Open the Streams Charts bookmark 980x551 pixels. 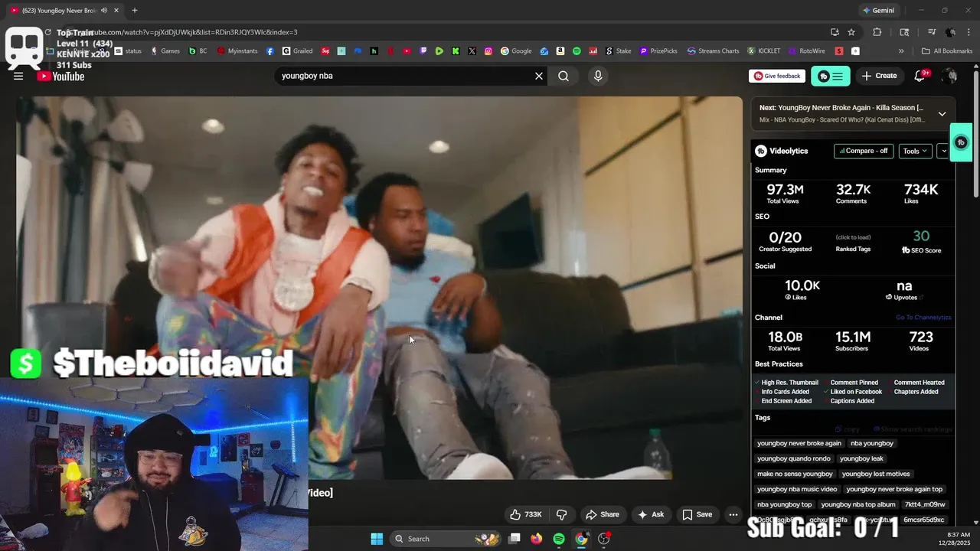click(x=713, y=51)
